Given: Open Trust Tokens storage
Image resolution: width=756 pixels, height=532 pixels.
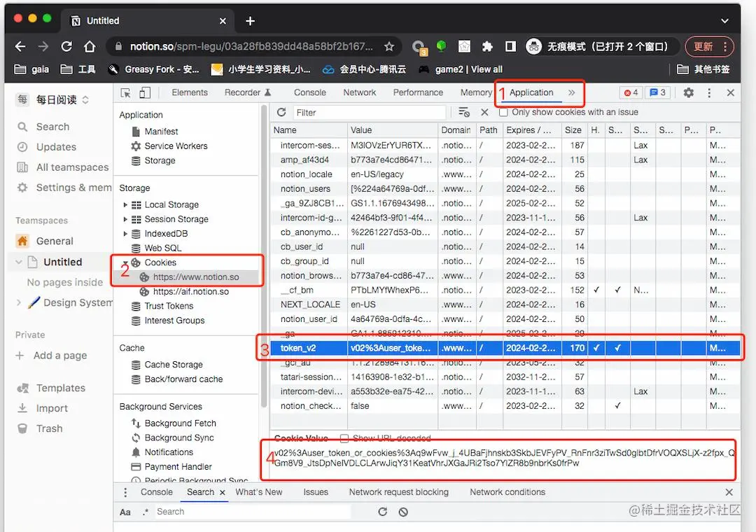Looking at the screenshot, I should pyautogui.click(x=168, y=306).
